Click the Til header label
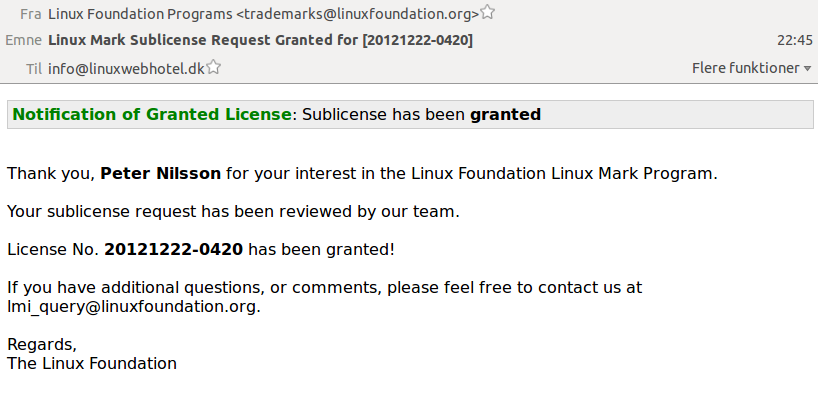The width and height of the screenshot is (818, 409). click(34, 68)
